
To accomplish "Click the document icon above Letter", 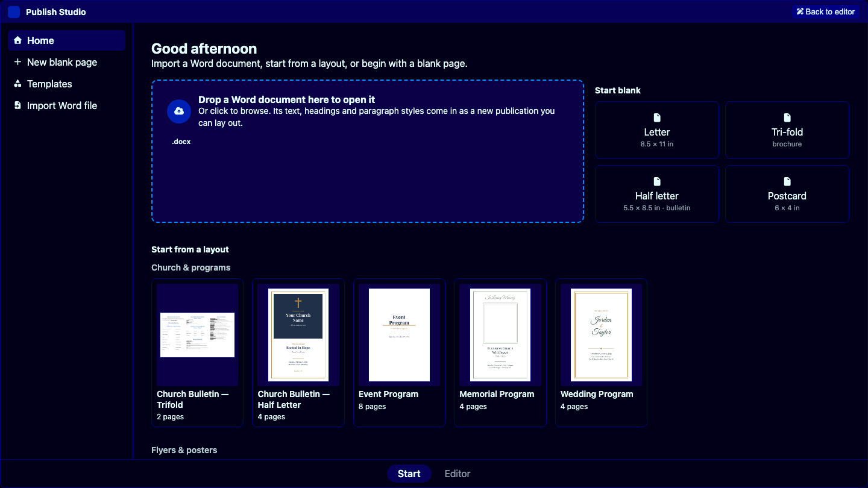I will pyautogui.click(x=657, y=117).
